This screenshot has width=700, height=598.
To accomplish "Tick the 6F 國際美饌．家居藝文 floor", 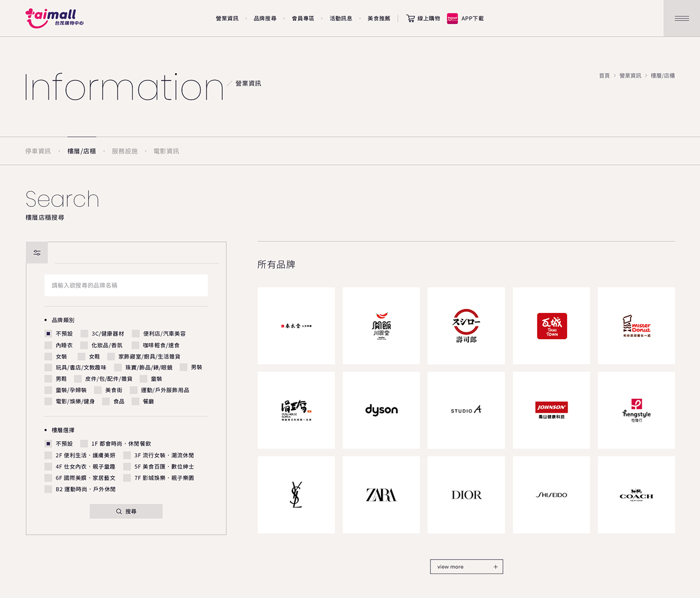I will (x=48, y=478).
